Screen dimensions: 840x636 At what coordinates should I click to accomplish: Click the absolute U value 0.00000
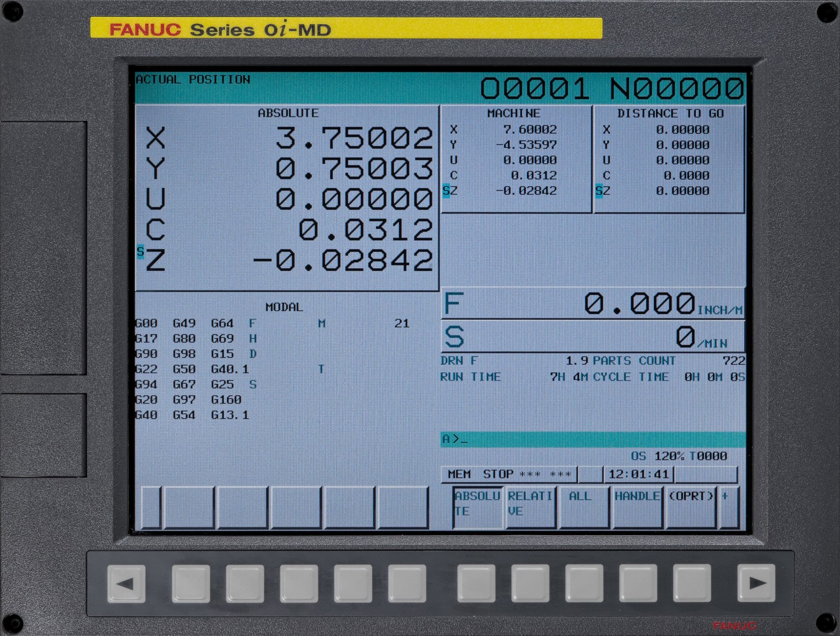tap(354, 199)
